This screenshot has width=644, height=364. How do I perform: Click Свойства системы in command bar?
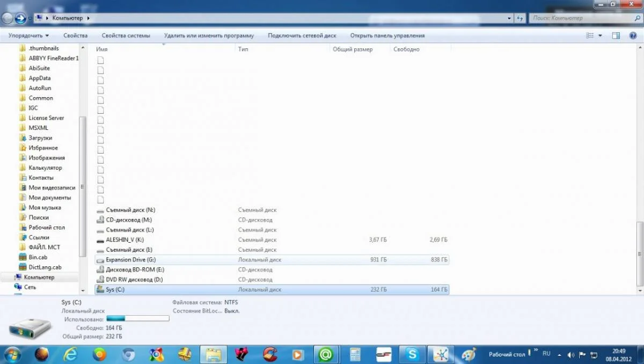coord(126,35)
